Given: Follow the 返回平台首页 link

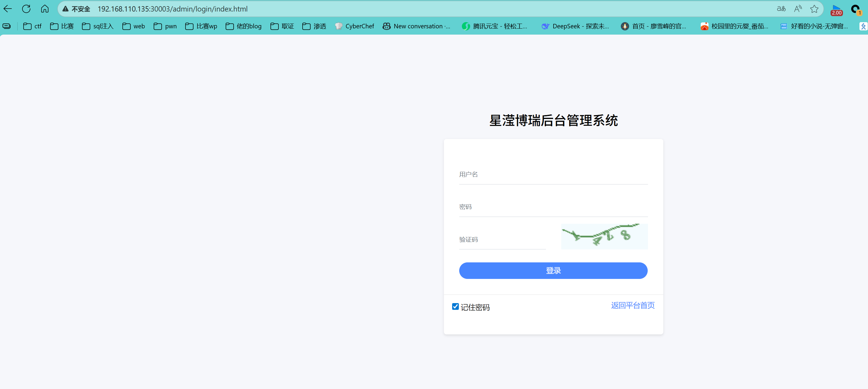Looking at the screenshot, I should tap(632, 305).
